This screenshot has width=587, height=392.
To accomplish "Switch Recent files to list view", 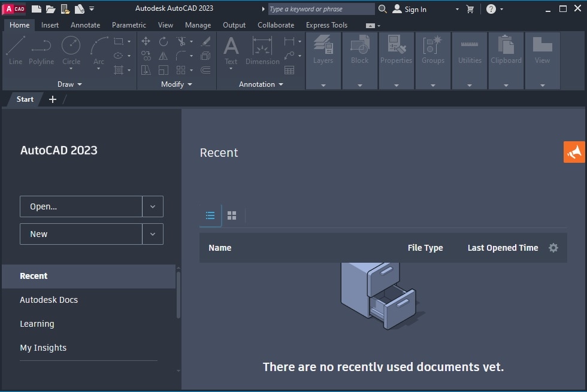I will tap(210, 215).
